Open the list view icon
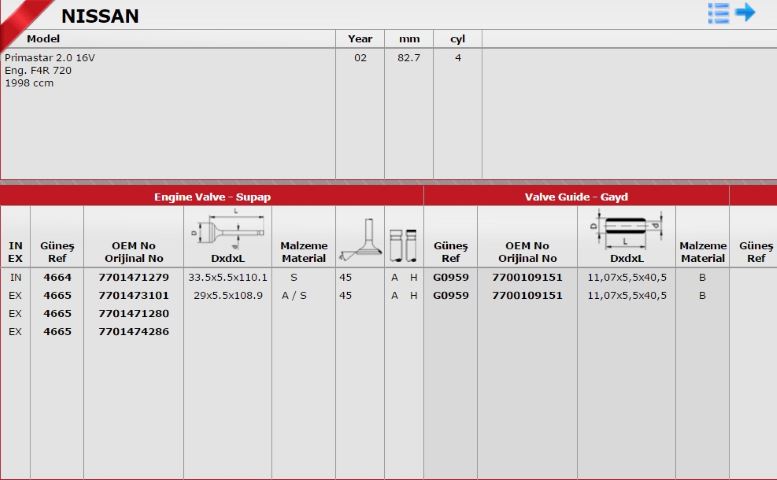 pyautogui.click(x=718, y=13)
